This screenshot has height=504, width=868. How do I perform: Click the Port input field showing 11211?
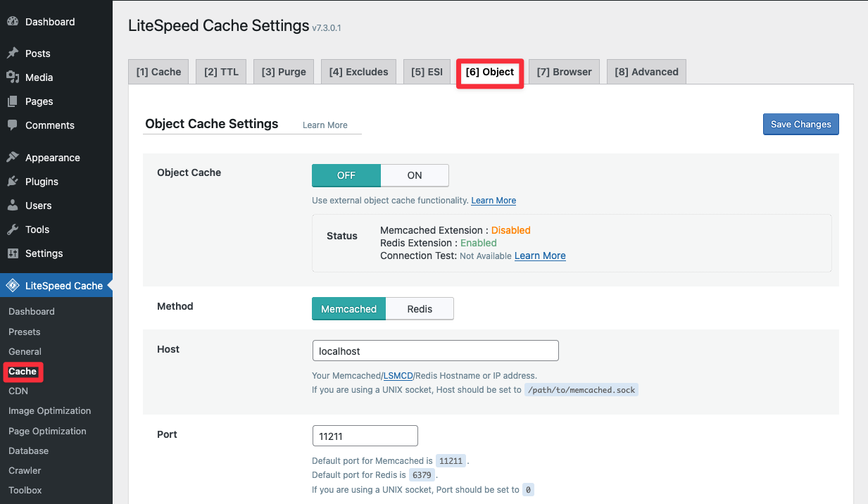(x=365, y=436)
